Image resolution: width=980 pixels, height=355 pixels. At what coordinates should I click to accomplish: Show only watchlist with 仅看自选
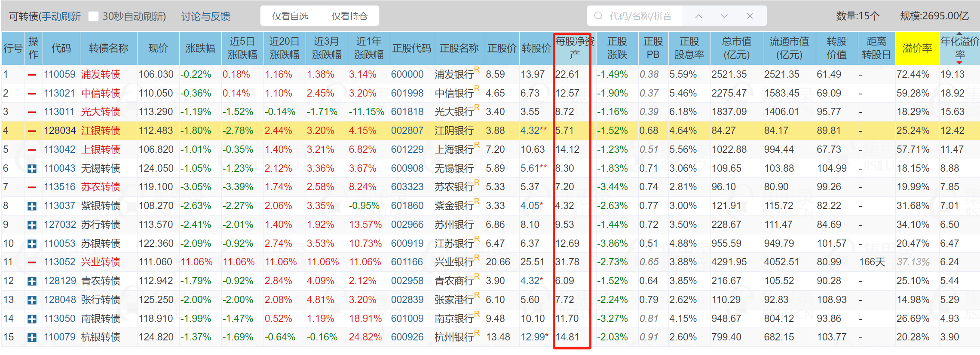[x=290, y=16]
